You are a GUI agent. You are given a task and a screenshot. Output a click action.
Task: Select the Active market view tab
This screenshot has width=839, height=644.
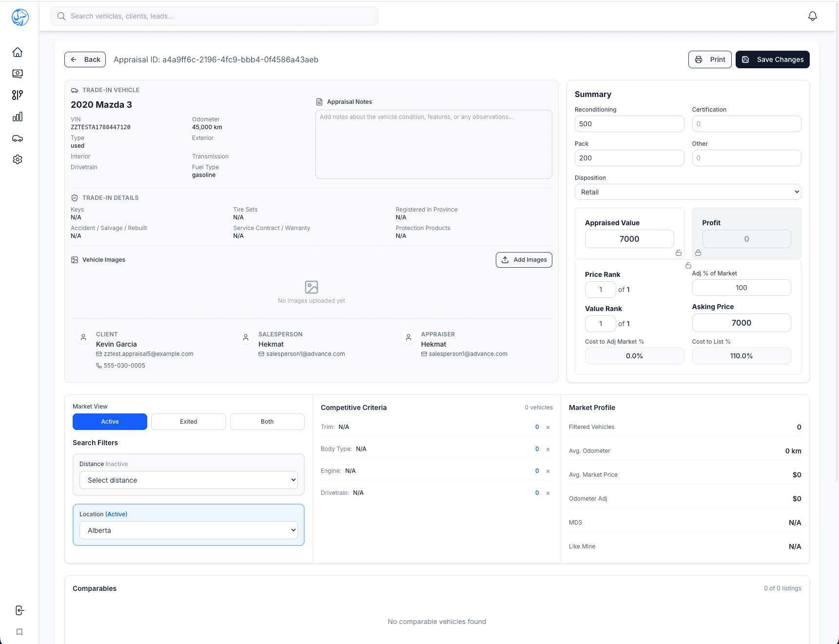click(110, 422)
